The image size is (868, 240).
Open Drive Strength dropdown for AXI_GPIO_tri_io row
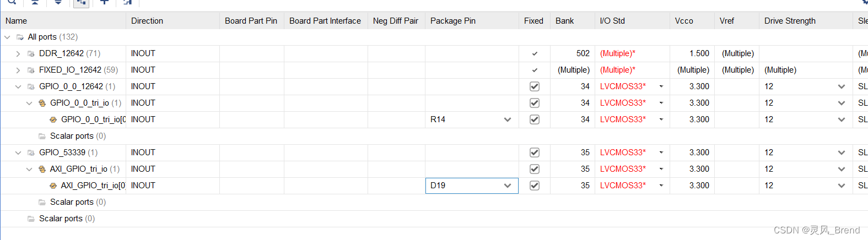point(842,169)
